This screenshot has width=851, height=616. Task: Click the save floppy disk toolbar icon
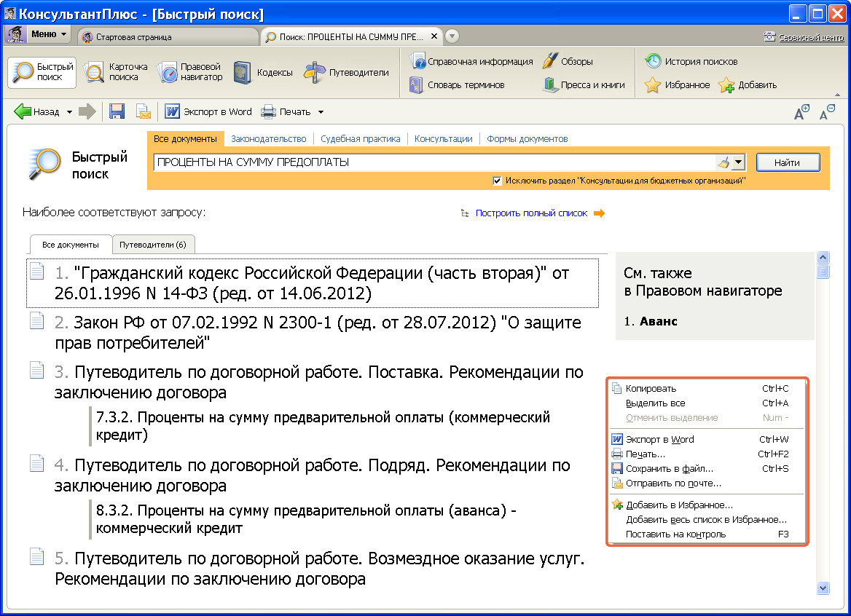pyautogui.click(x=117, y=111)
